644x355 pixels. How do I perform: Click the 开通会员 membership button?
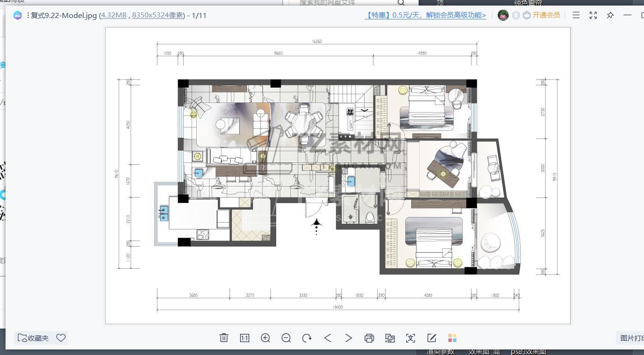546,15
